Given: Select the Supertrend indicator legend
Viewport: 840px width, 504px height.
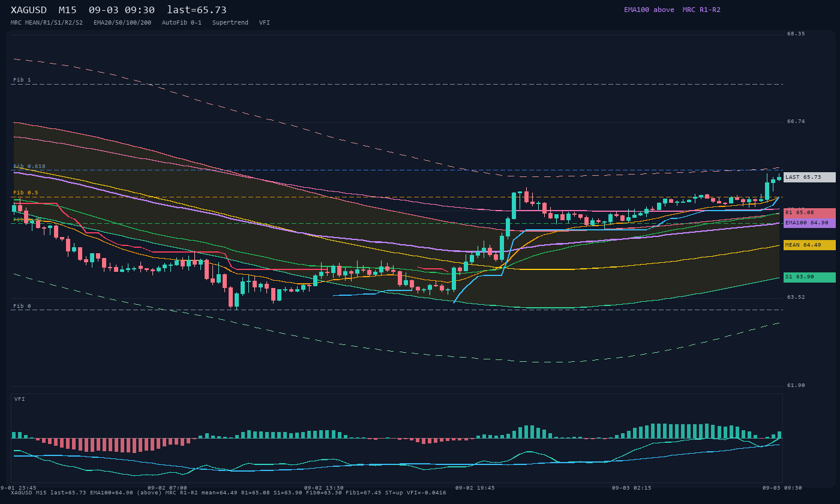Looking at the screenshot, I should (230, 23).
